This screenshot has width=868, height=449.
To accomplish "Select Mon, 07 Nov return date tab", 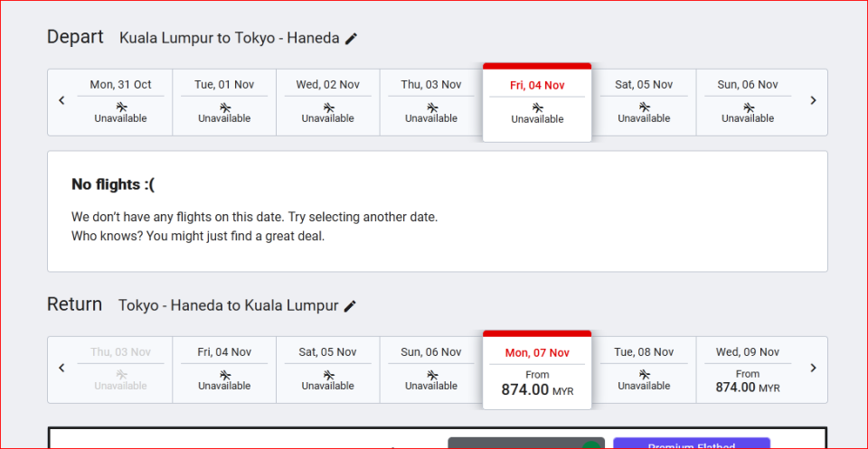I will click(x=537, y=369).
